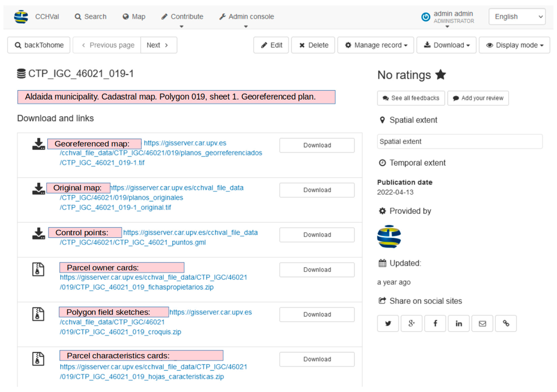
Task: Share record on Google Plus
Action: (x=411, y=323)
